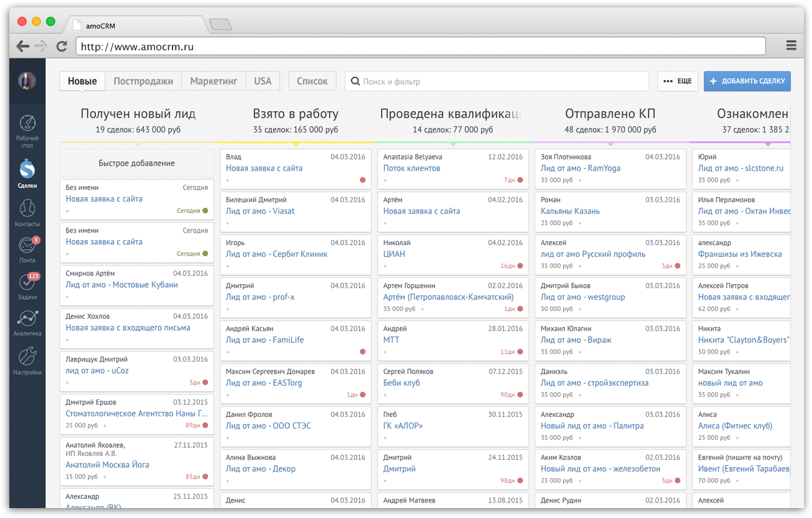Switch to the Маркетинг pipeline tab

point(214,81)
